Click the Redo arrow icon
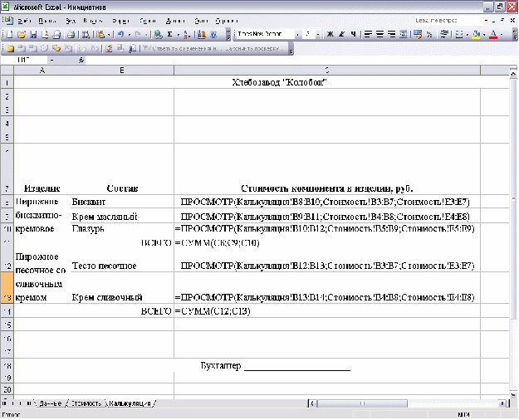 coord(138,34)
